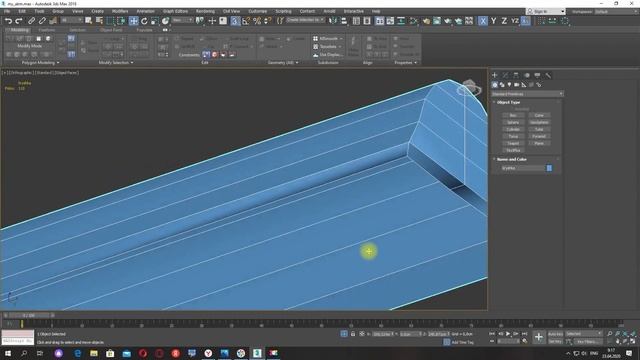640x360 pixels.
Task: Click the Box primitive button
Action: 513,116
